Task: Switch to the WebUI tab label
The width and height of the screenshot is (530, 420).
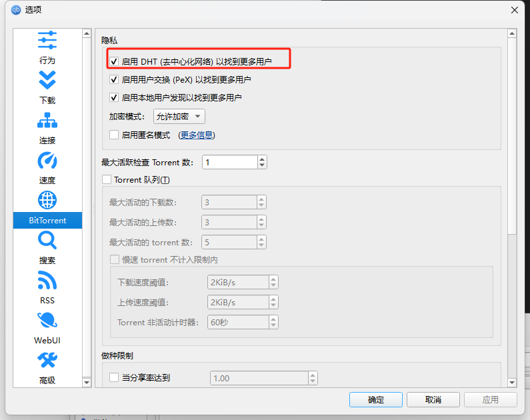Action: pos(47,340)
